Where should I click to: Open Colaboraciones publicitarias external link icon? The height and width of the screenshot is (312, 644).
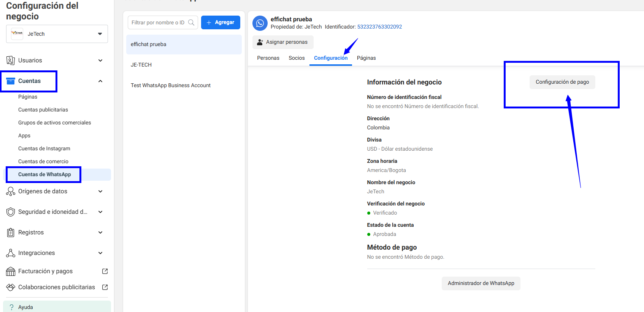(105, 287)
